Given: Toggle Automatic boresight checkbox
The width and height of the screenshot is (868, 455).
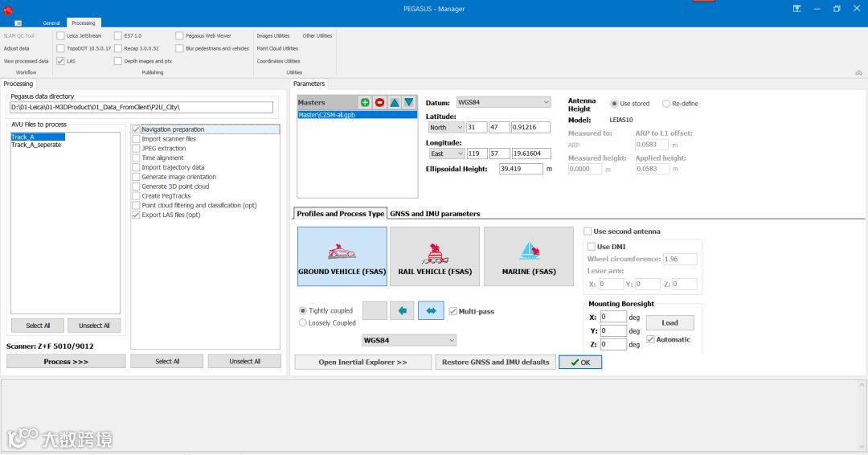Looking at the screenshot, I should click(x=650, y=339).
